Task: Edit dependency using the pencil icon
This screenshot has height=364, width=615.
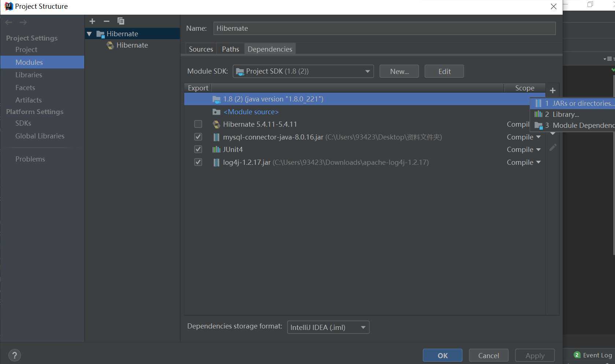Action: point(553,148)
